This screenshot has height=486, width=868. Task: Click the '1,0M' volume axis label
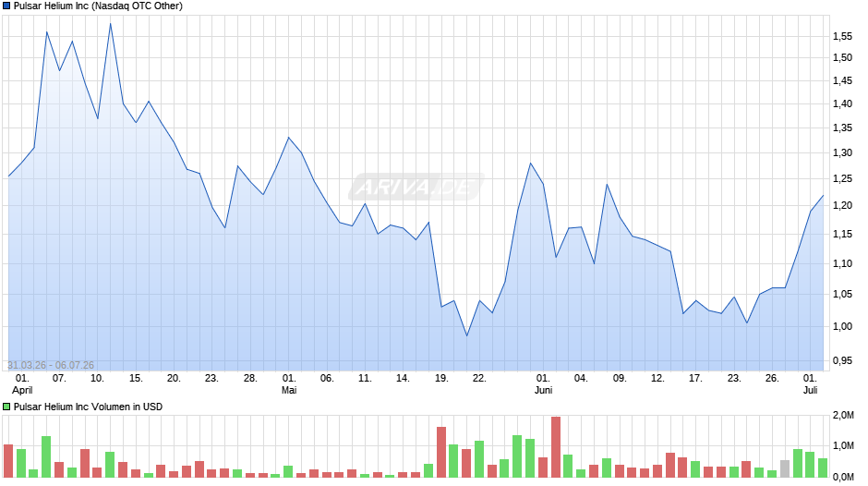(843, 446)
